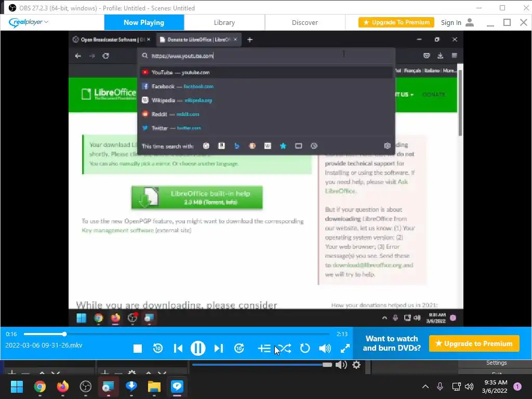Open the blue downloader taskbar app
532x399 pixels.
click(x=131, y=387)
